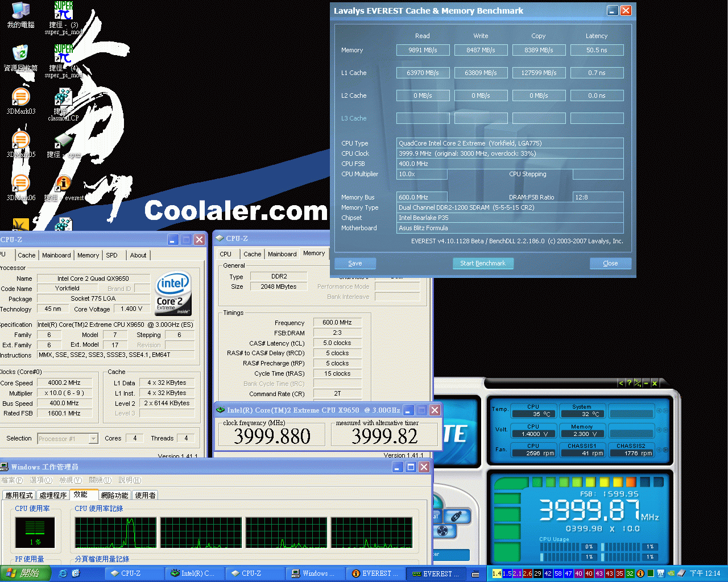Switch to 應用程式 tab in Task Manager

pyautogui.click(x=19, y=495)
